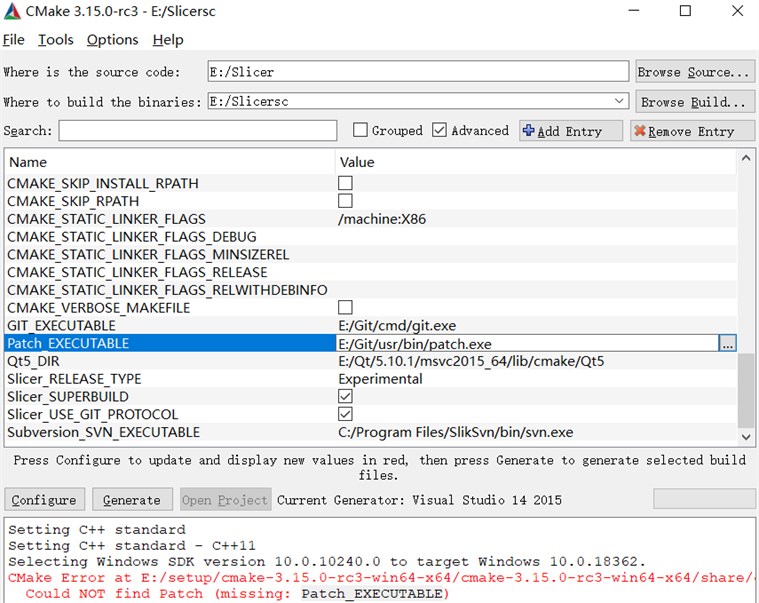
Task: Enable CMAKE_SKIP_RPATH checkbox
Action: click(x=345, y=201)
